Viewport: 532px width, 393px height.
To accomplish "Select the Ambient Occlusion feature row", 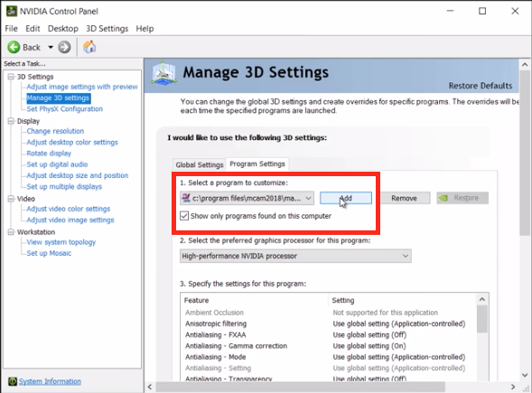I will [329, 313].
